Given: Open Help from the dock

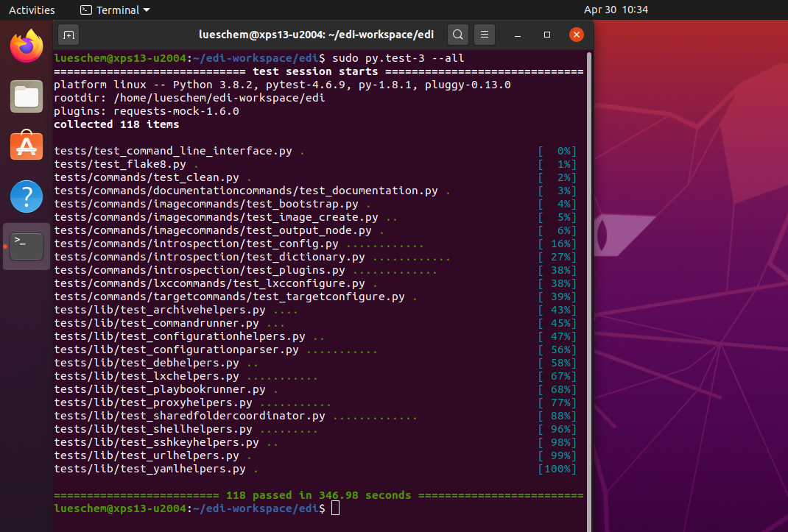Looking at the screenshot, I should [27, 196].
